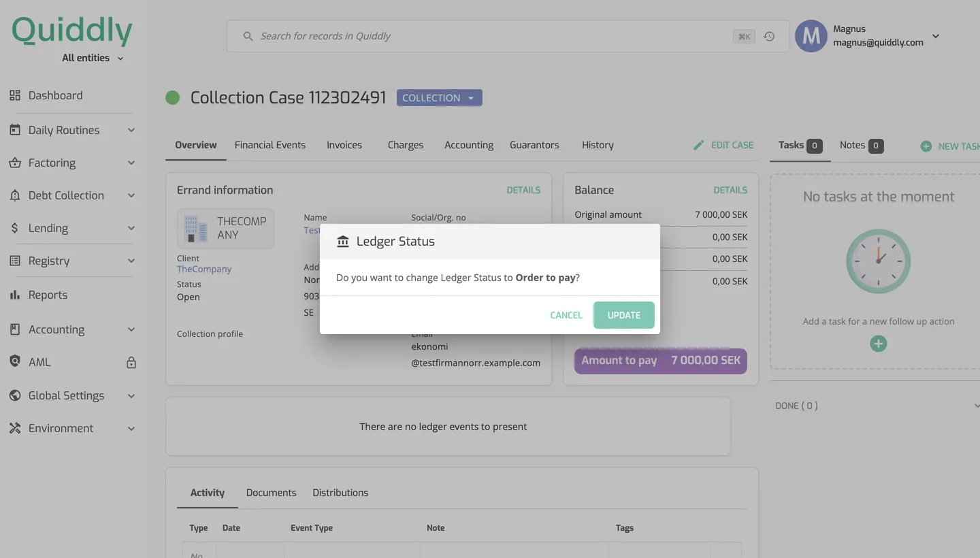
Task: Open Balance DETAILS link
Action: [730, 190]
